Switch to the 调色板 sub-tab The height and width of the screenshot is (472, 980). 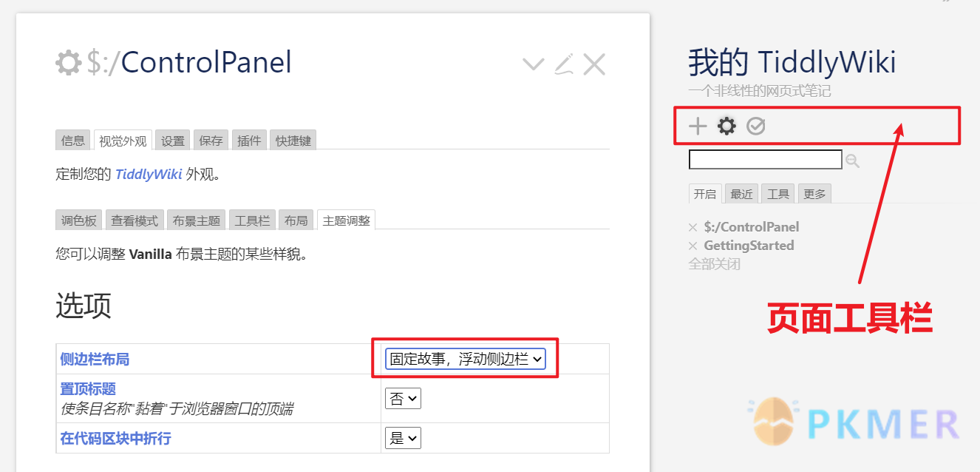pyautogui.click(x=79, y=220)
